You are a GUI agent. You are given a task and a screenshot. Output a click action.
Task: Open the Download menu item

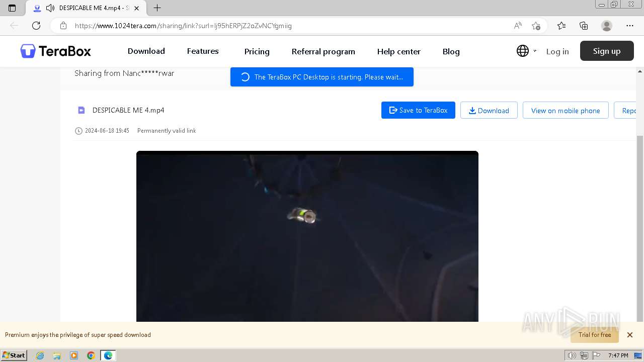pos(146,51)
